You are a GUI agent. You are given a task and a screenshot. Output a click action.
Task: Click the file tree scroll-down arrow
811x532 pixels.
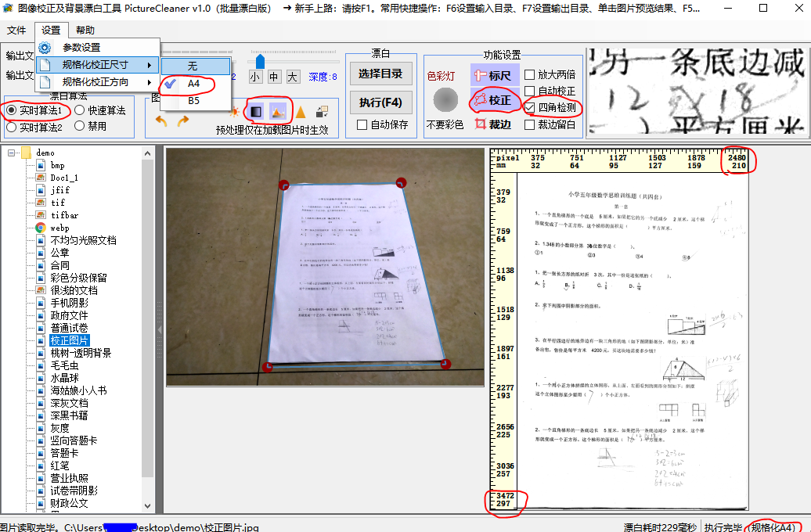click(147, 506)
